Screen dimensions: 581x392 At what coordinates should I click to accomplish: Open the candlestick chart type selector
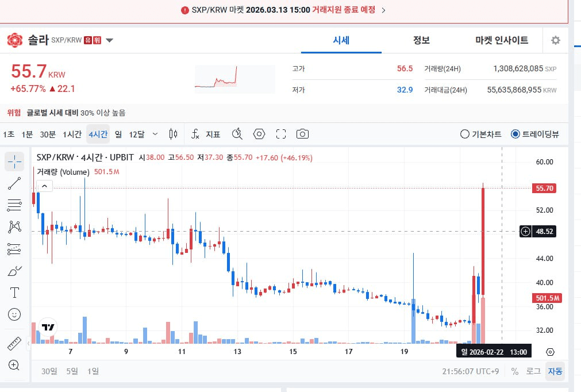point(173,134)
